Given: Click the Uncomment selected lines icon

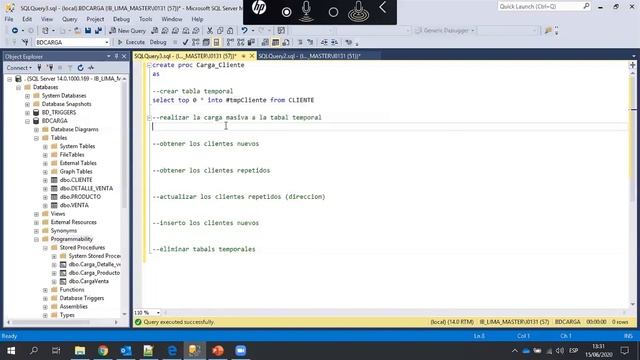Looking at the screenshot, I should (310, 42).
